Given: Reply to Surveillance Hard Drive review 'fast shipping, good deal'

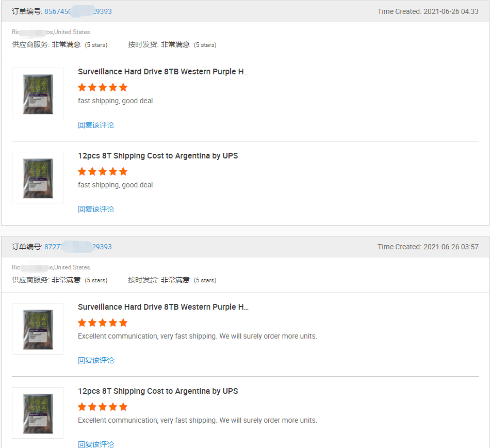Looking at the screenshot, I should coord(96,125).
